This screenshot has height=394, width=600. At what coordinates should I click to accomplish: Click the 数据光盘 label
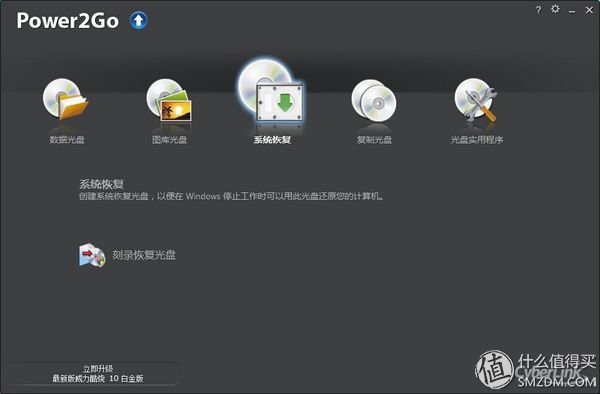67,140
